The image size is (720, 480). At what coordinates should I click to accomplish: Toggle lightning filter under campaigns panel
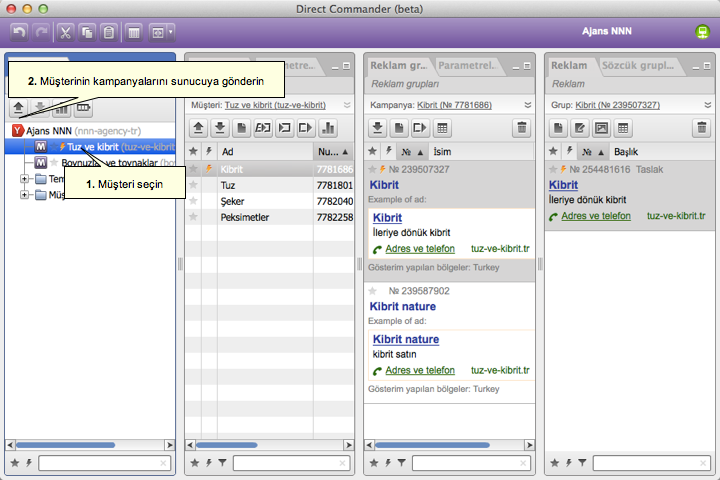pyautogui.click(x=209, y=463)
